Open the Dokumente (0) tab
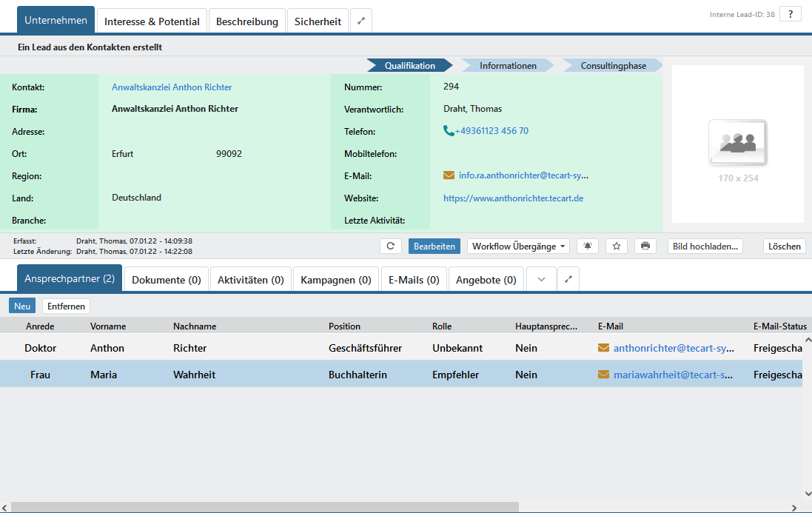 coord(166,280)
